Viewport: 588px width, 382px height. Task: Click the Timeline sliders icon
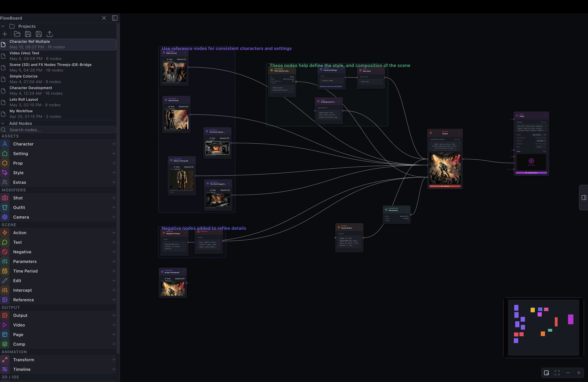[5, 369]
